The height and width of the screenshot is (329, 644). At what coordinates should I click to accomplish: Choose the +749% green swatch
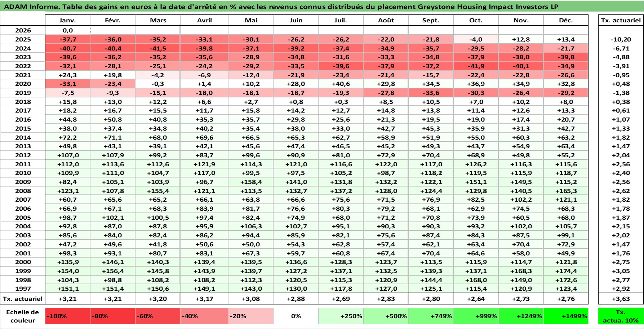coord(431,316)
